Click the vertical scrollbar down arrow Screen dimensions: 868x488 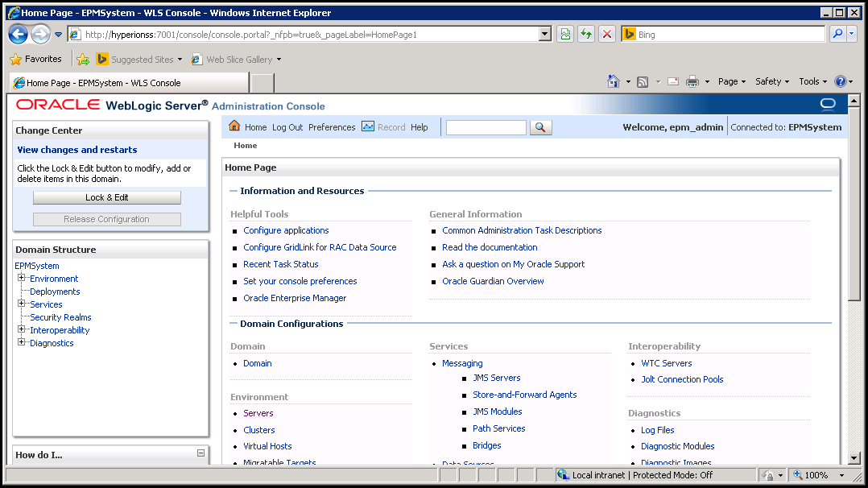854,458
